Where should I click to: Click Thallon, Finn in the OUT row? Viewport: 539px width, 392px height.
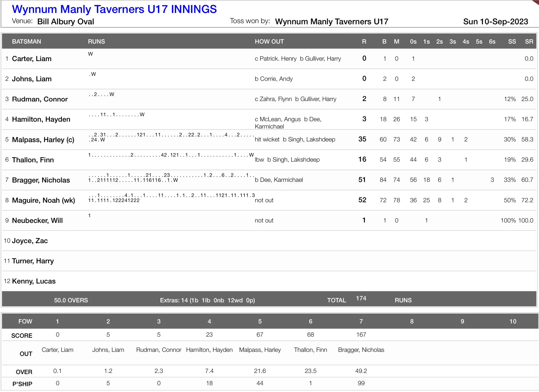click(x=310, y=350)
